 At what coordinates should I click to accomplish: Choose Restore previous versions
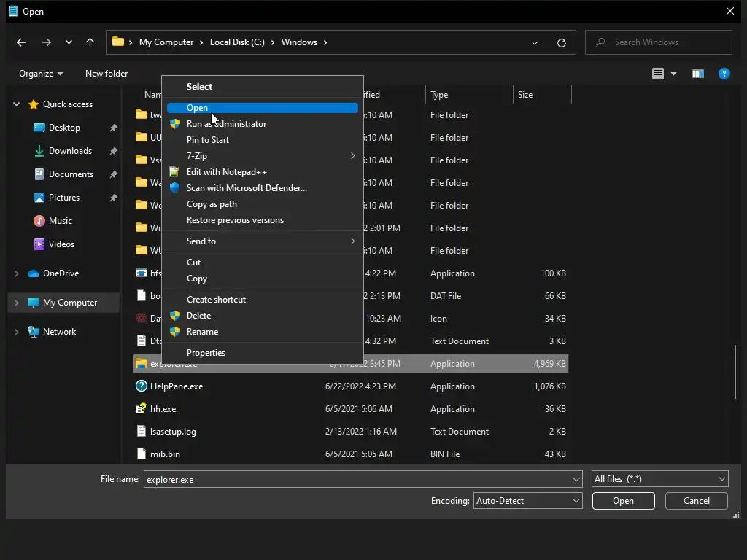click(x=262, y=220)
